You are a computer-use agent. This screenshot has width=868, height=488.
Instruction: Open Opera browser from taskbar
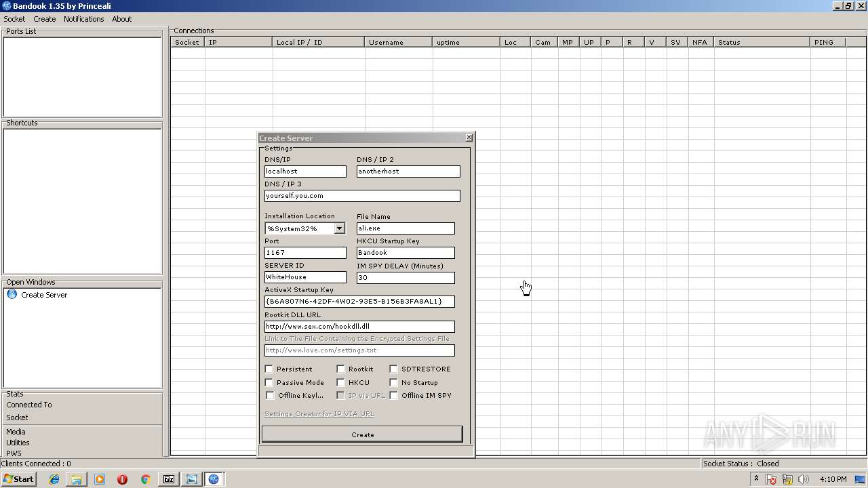(x=122, y=479)
